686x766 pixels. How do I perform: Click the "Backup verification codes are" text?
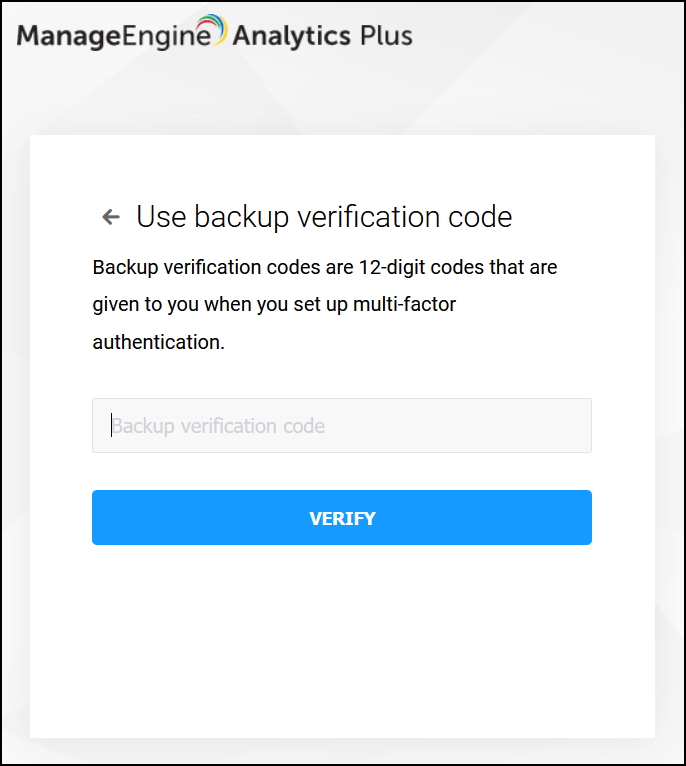tap(217, 268)
